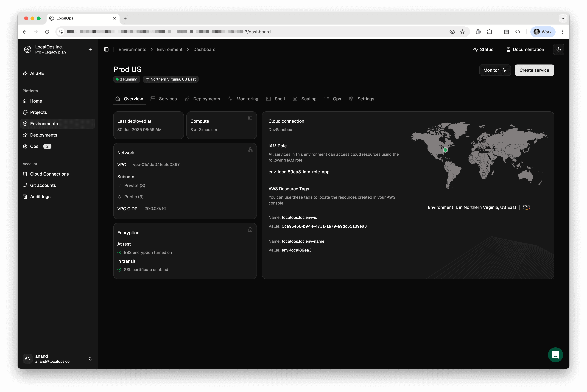Open Cloud Connections in sidebar

coord(49,174)
